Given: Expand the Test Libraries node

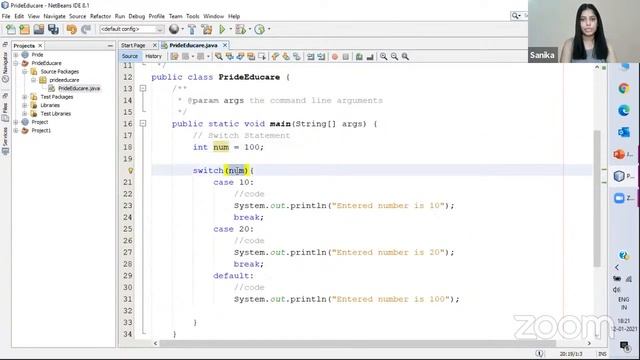Looking at the screenshot, I should tap(25, 113).
